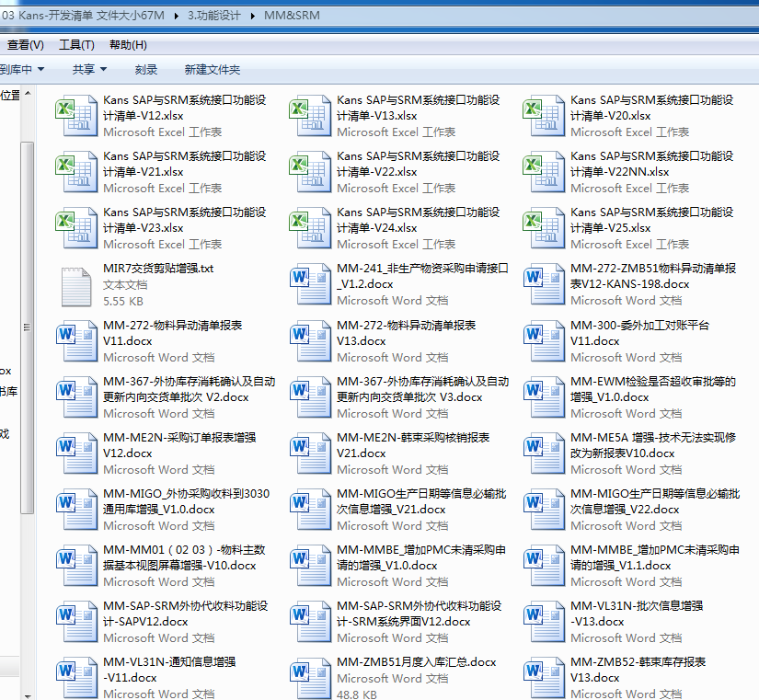Click Word icon for MM-MIGO生产日期 增强_V21.docx

coord(310,510)
